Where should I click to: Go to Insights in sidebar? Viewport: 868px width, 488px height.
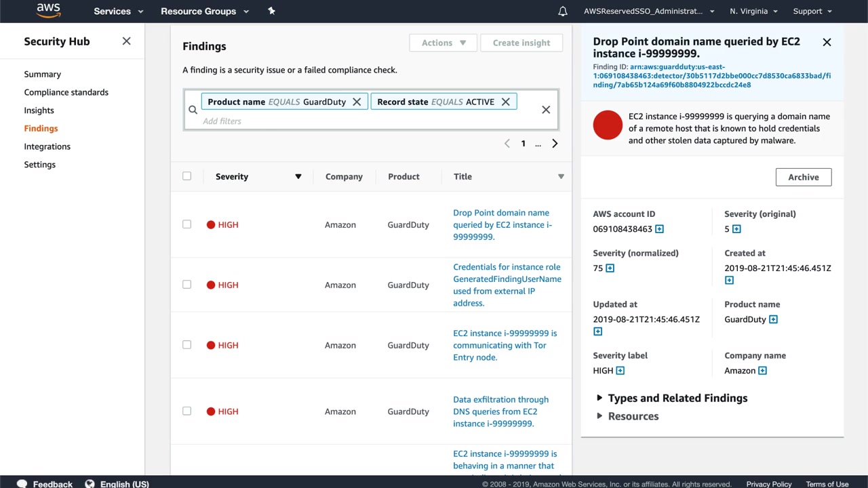pyautogui.click(x=39, y=110)
